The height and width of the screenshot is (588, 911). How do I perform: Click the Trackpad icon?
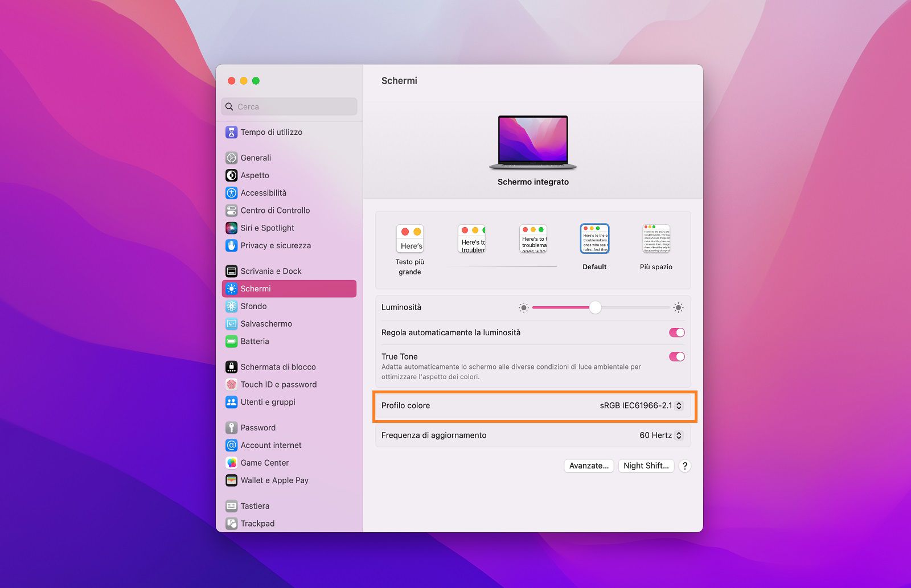(231, 524)
